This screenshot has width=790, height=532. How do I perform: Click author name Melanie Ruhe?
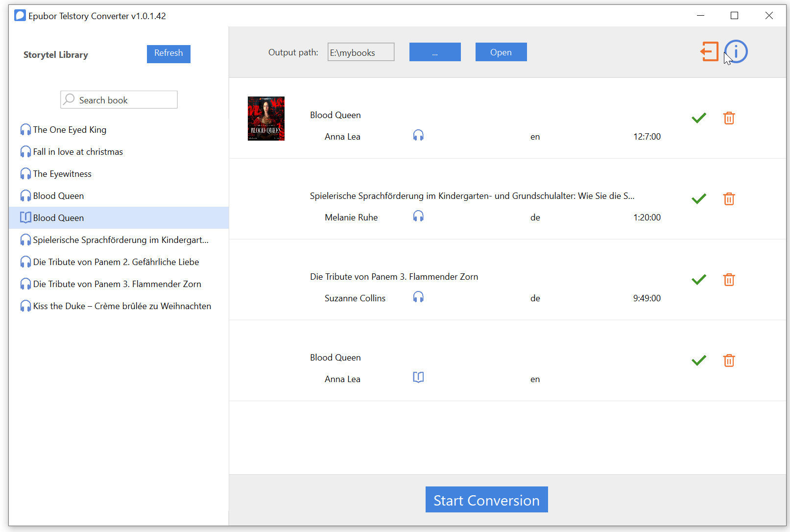pos(351,218)
